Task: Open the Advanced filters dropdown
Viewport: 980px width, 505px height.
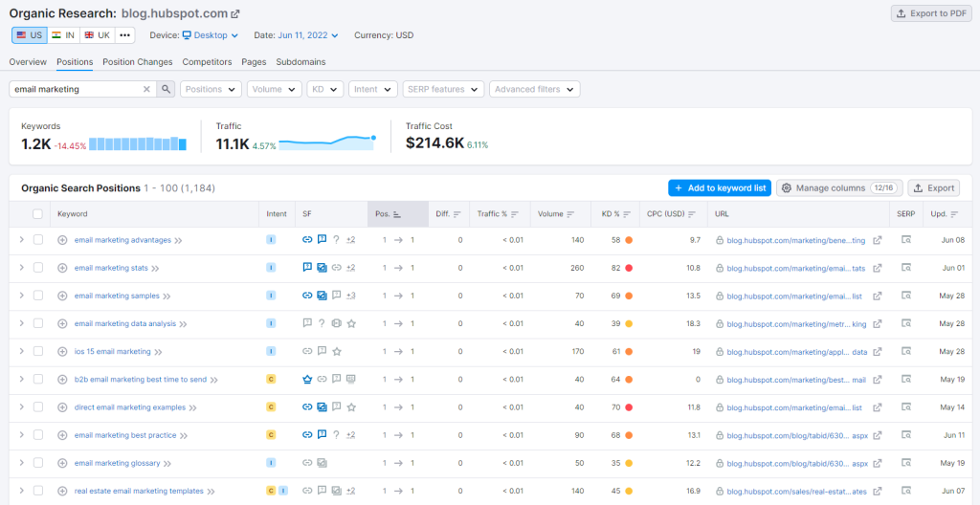Action: tap(534, 89)
